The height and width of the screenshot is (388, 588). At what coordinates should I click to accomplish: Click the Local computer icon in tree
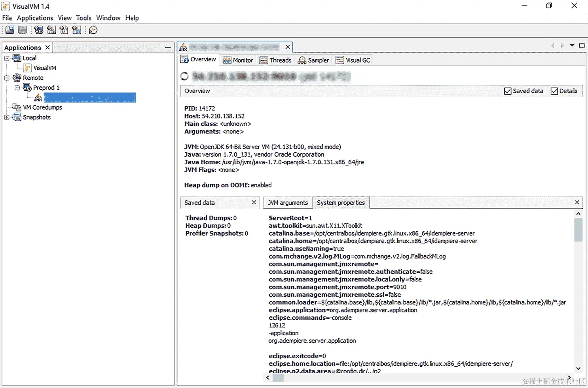(17, 58)
